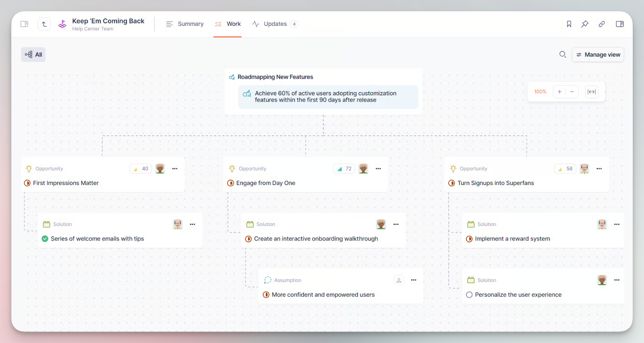Open more options for Implement a reward system
The height and width of the screenshot is (343, 644).
(617, 224)
